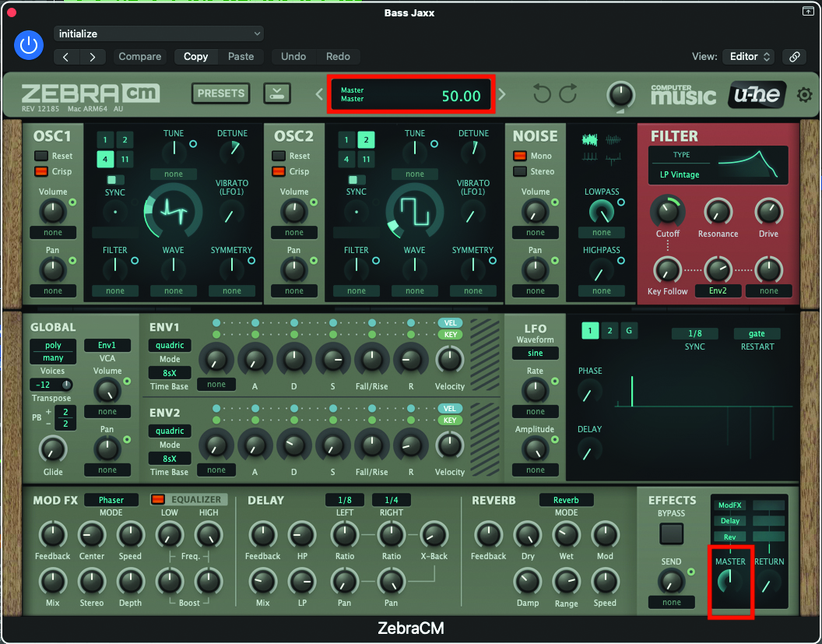Screen dimensions: 822x644
Task: Click left chevron beside Master display
Action: coord(318,94)
